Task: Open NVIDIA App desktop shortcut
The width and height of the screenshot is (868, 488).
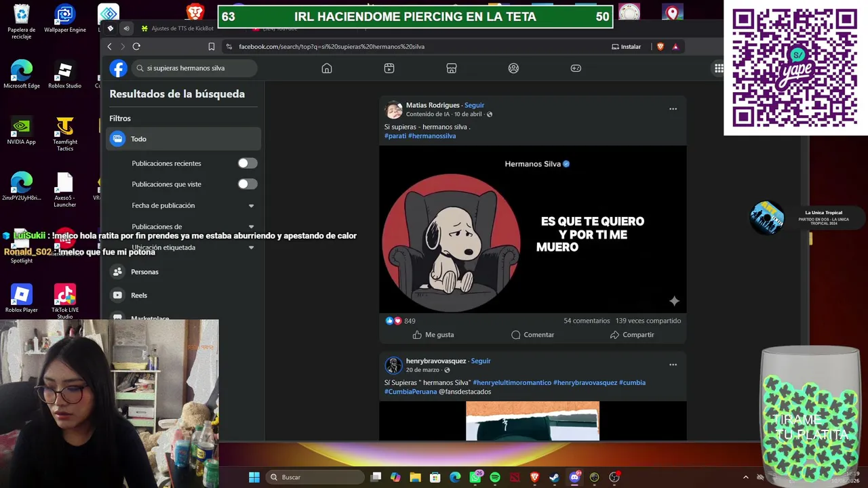Action: [21, 131]
